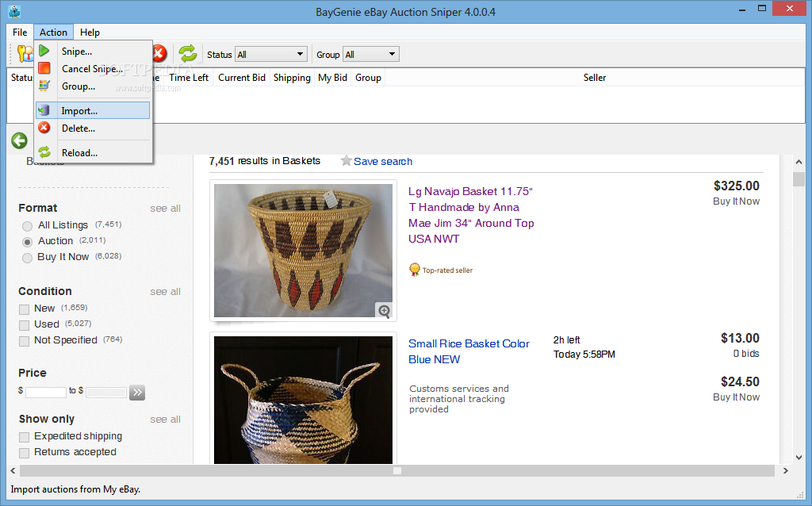Click the Save search link
812x506 pixels.
pos(383,161)
